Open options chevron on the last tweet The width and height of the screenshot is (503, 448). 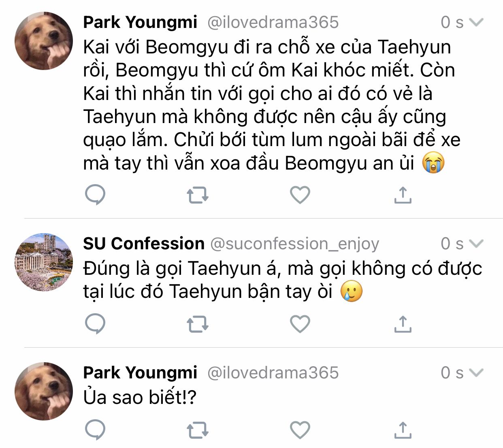[476, 372]
